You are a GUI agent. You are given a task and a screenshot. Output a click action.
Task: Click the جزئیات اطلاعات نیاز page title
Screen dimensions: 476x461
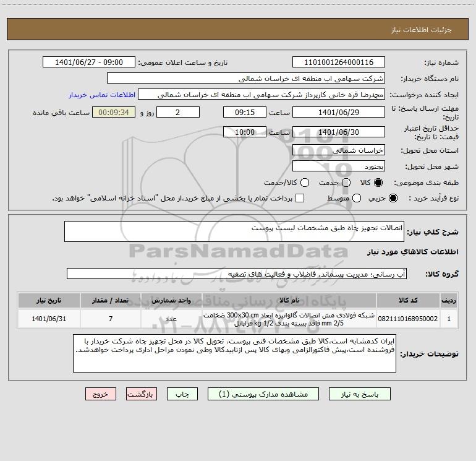click(422, 30)
